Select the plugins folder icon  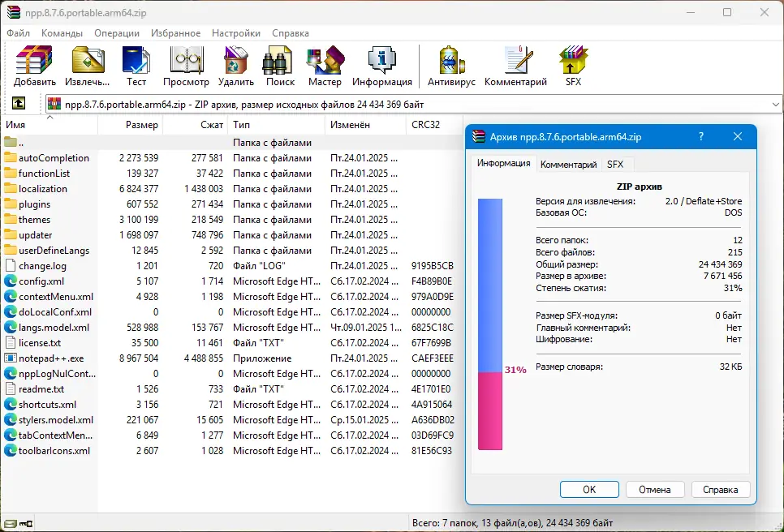[11, 204]
